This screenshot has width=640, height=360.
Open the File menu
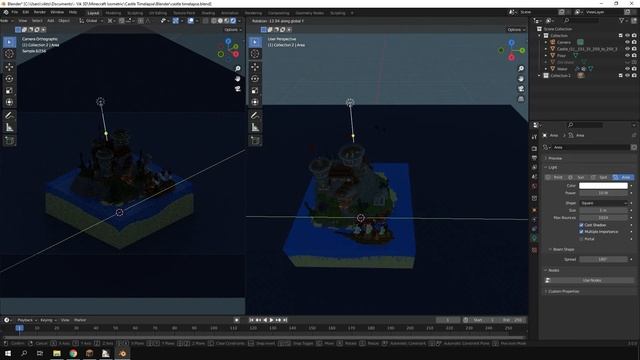tap(15, 12)
